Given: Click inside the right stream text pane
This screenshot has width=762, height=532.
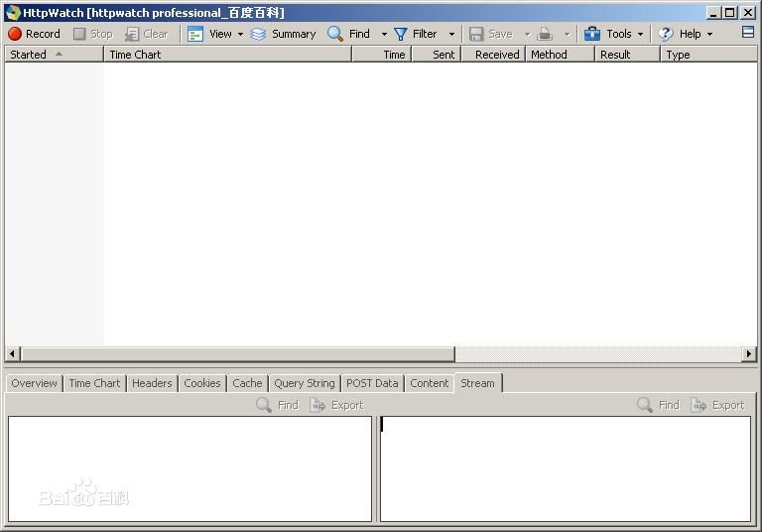Looking at the screenshot, I should (566, 468).
